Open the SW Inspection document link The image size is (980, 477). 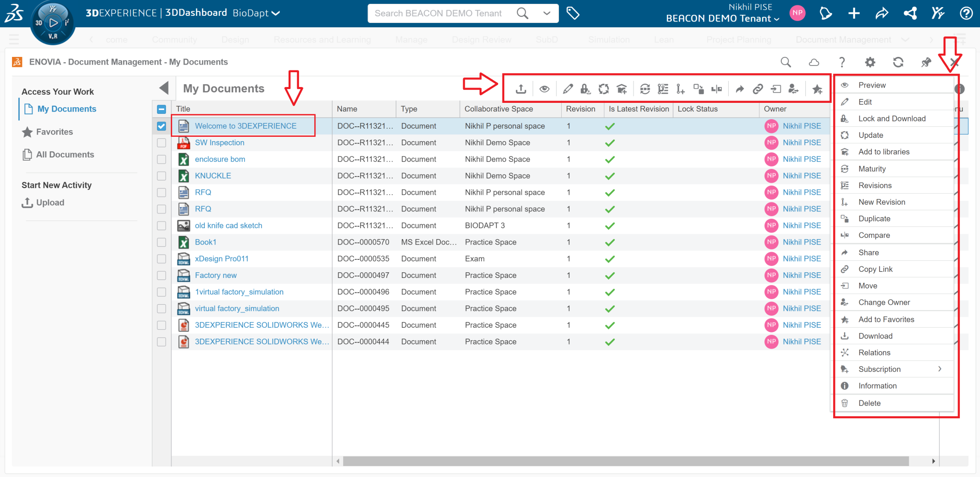tap(220, 143)
